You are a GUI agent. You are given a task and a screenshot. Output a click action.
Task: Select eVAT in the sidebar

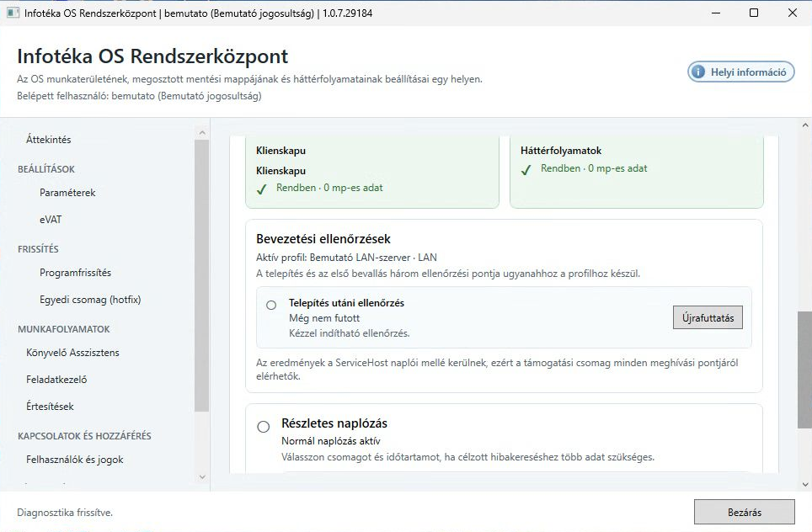coord(51,220)
